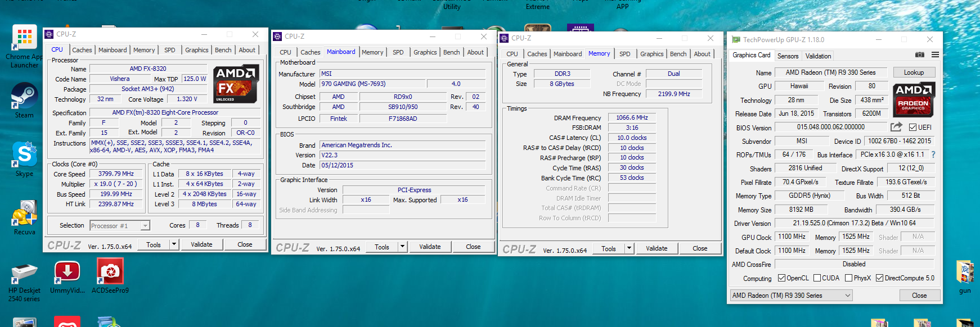Click the GPU-Z BIOS Version 015.048.000.062.000000 field

point(830,128)
